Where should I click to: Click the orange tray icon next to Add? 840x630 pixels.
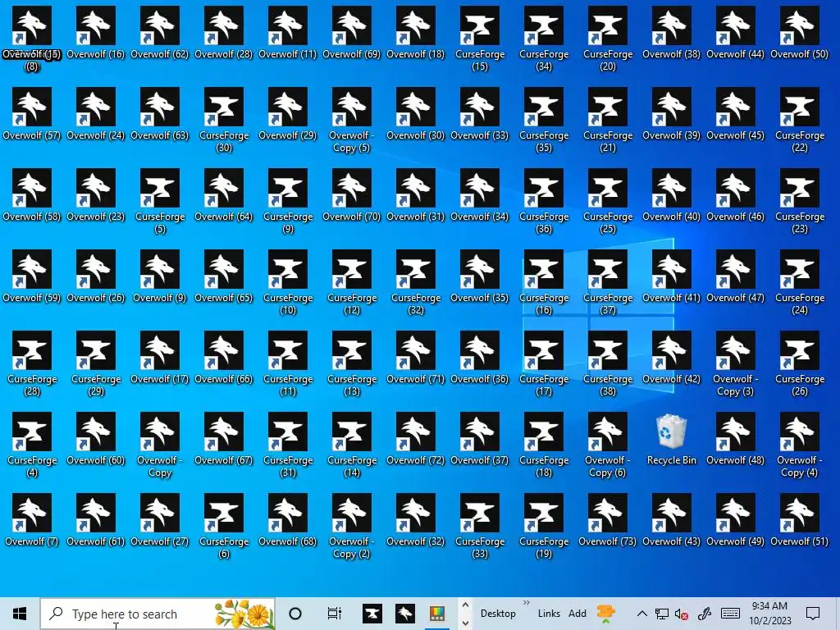[x=605, y=614]
